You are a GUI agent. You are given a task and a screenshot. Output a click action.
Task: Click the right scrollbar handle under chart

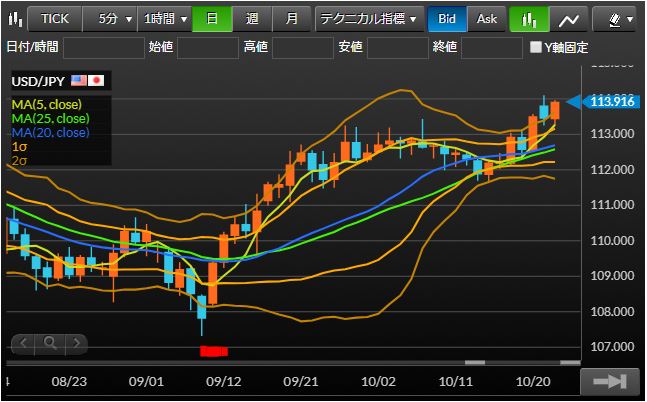point(570,363)
